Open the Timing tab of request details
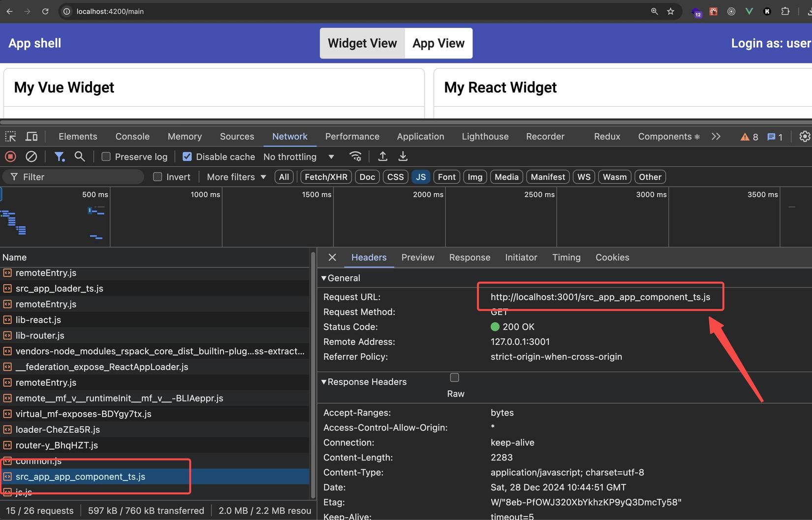 coord(566,257)
